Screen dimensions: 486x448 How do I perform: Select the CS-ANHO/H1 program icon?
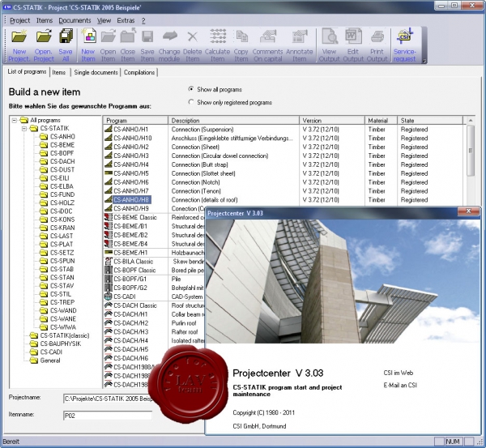click(x=109, y=130)
